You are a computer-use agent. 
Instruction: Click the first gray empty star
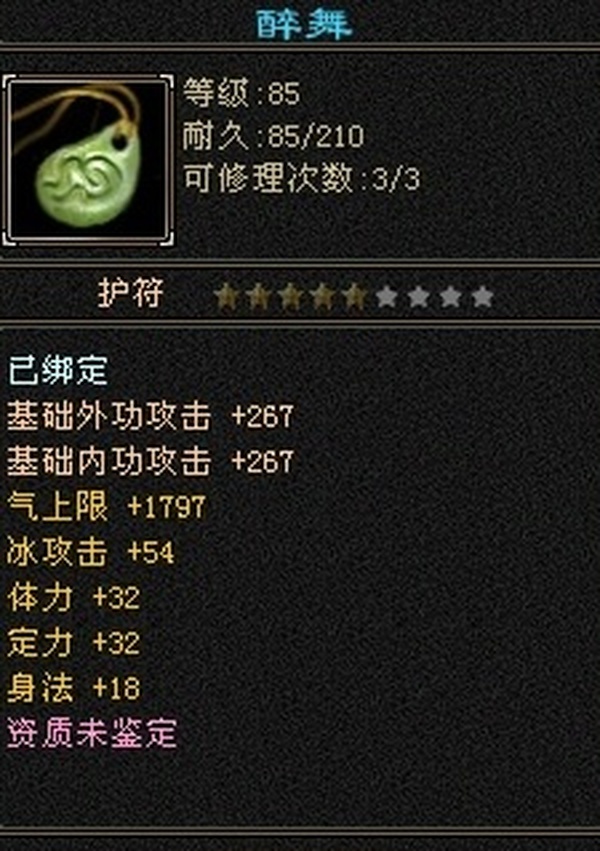coord(386,297)
